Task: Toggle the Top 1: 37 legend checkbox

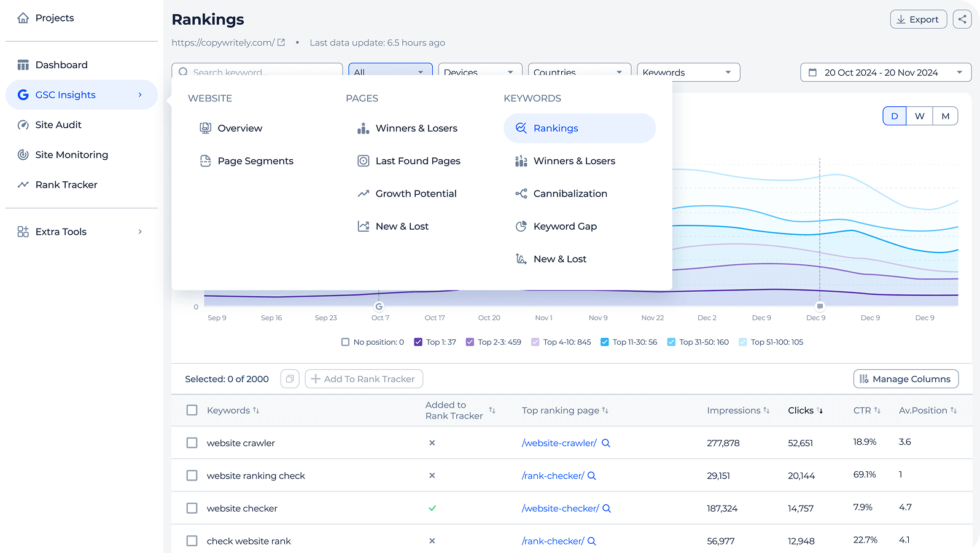Action: pyautogui.click(x=418, y=342)
